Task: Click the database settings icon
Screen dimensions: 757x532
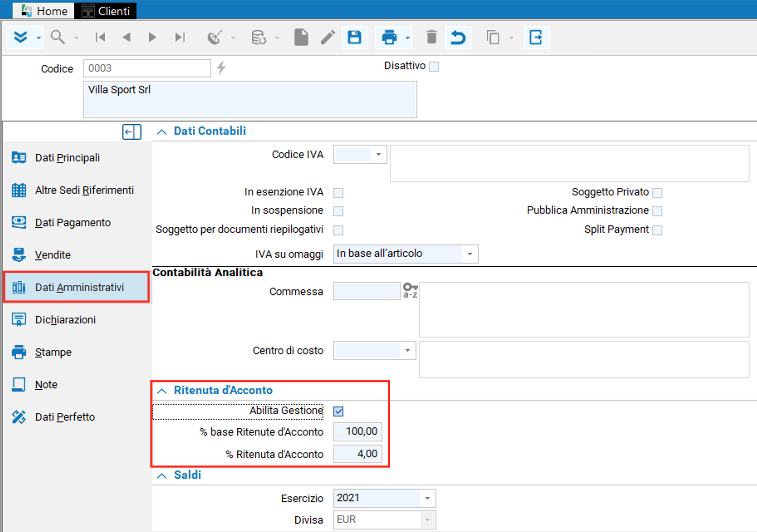Action: 258,37
